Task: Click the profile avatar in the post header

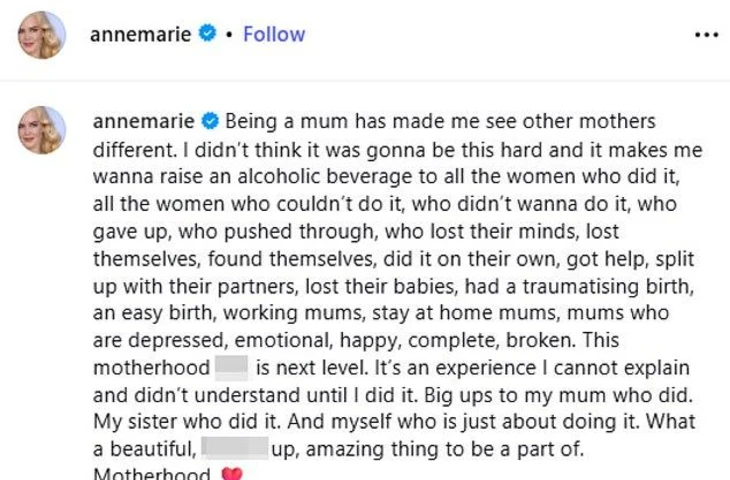Action: [42, 36]
